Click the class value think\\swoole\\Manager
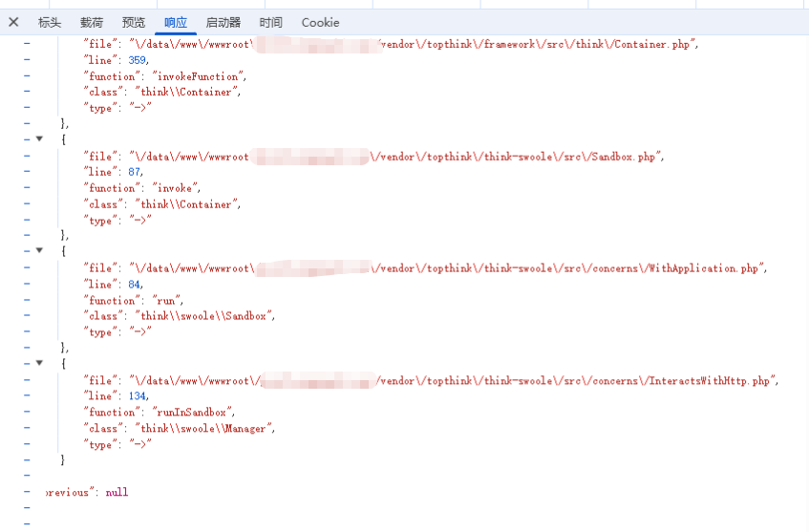The height and width of the screenshot is (532, 809). [x=203, y=428]
